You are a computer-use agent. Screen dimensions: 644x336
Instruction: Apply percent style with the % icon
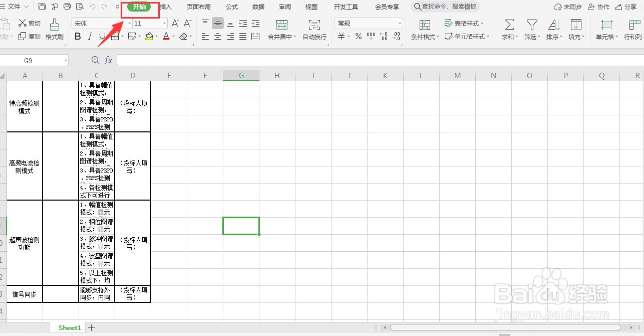359,36
